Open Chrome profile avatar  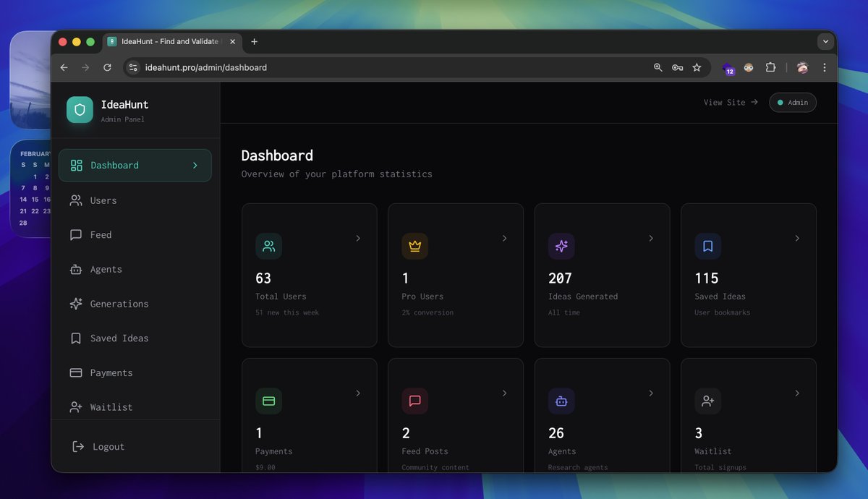[802, 67]
